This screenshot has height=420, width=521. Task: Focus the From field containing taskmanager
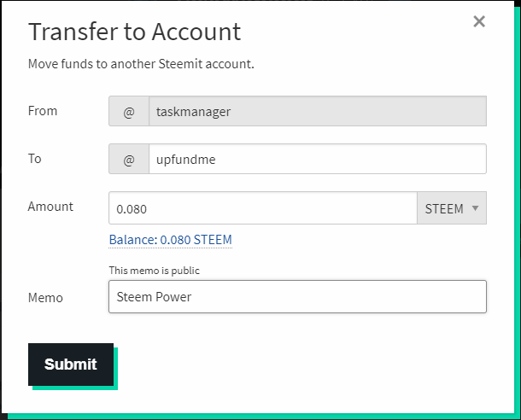[x=317, y=112]
